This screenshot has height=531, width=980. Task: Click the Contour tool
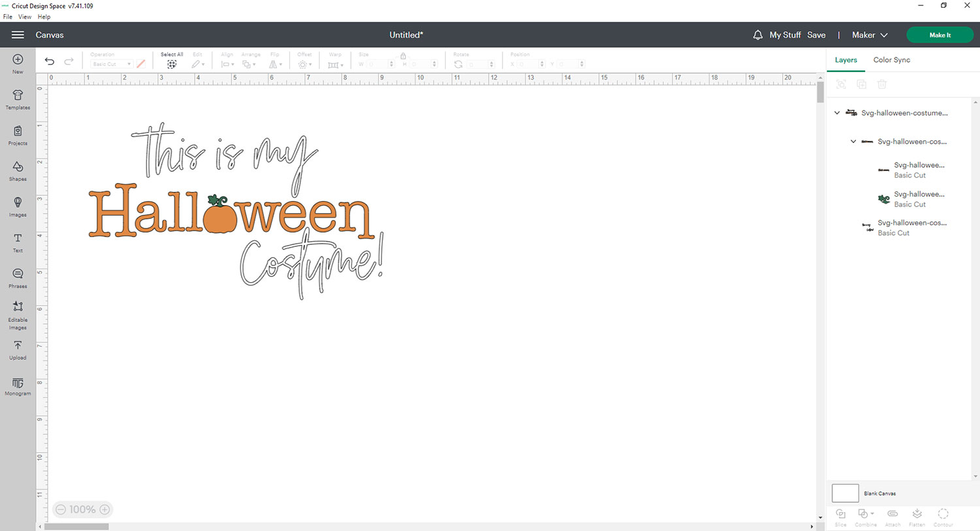coord(943,517)
